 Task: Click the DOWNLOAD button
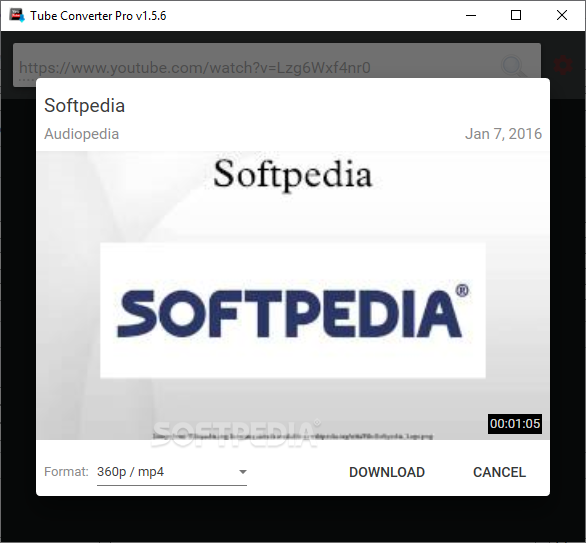tap(387, 472)
